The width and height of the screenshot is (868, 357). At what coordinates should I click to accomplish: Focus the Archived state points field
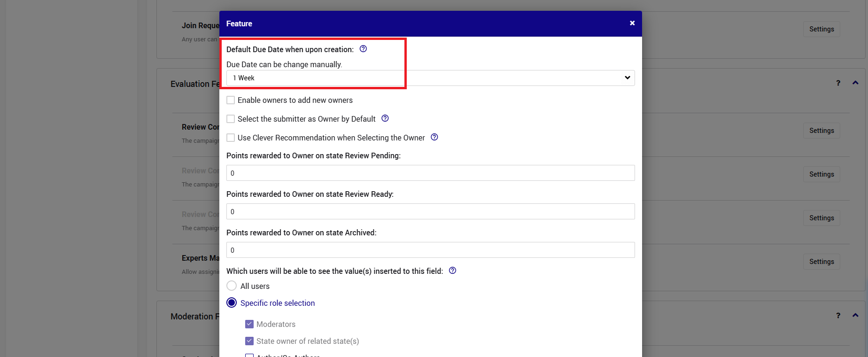[x=430, y=250]
